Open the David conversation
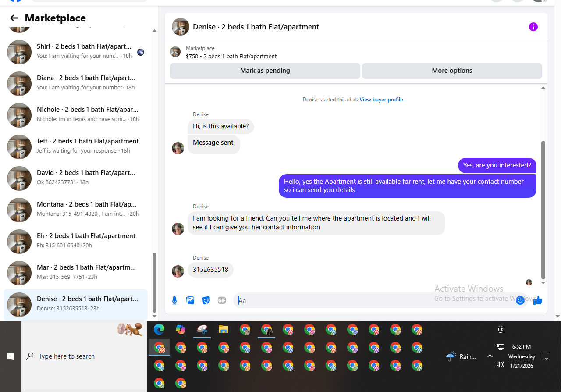561x392 pixels. point(75,178)
